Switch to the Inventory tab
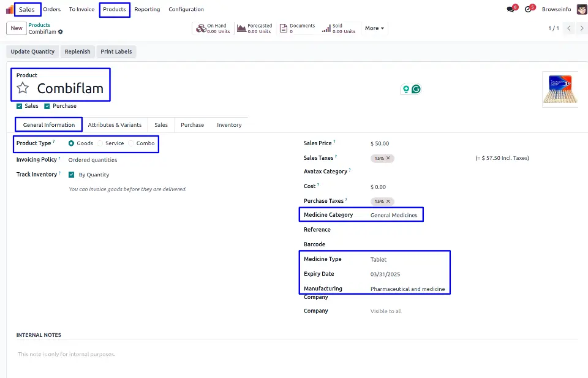The image size is (588, 378). click(229, 125)
